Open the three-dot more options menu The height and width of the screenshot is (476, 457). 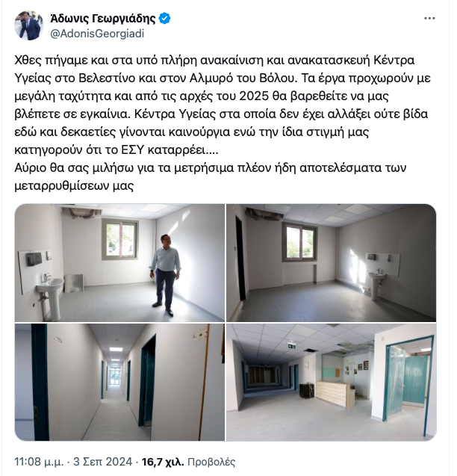(429, 19)
